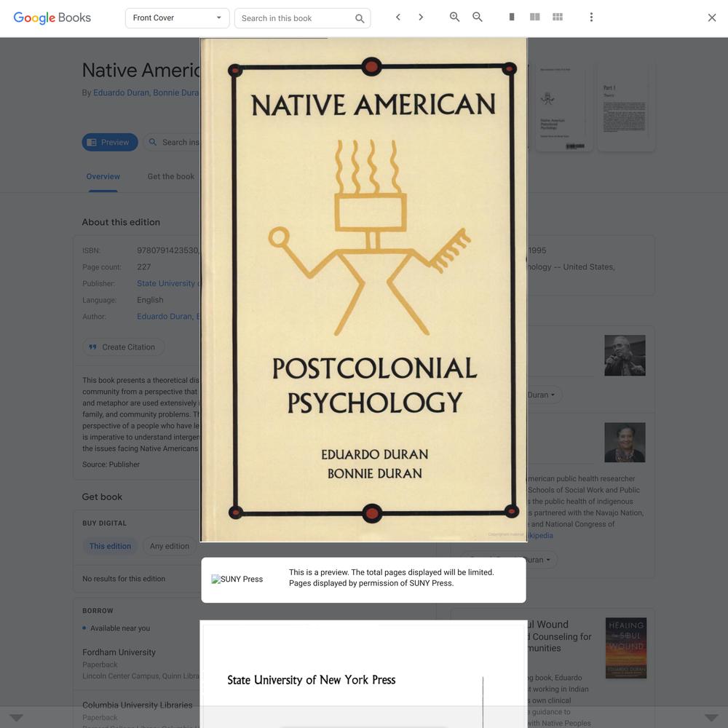728x728 pixels.
Task: Open the Front Cover page dropdown
Action: point(178,18)
